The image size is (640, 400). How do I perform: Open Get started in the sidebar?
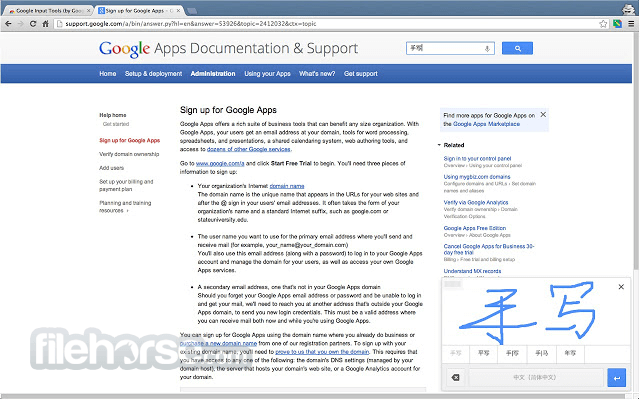[x=116, y=124]
